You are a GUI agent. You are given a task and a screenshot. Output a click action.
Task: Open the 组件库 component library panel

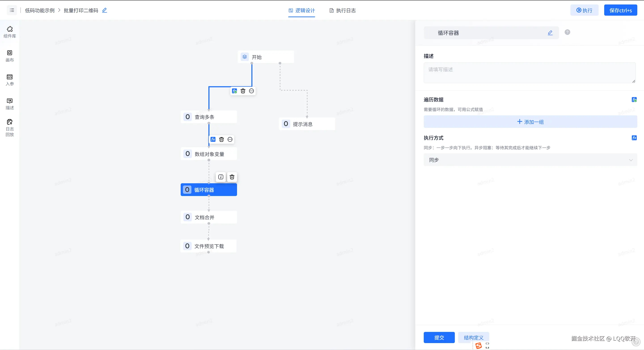tap(10, 32)
